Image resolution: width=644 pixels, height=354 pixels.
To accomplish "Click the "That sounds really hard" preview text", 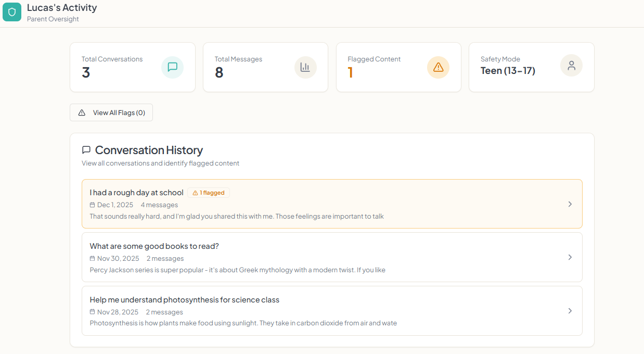I will (237, 217).
